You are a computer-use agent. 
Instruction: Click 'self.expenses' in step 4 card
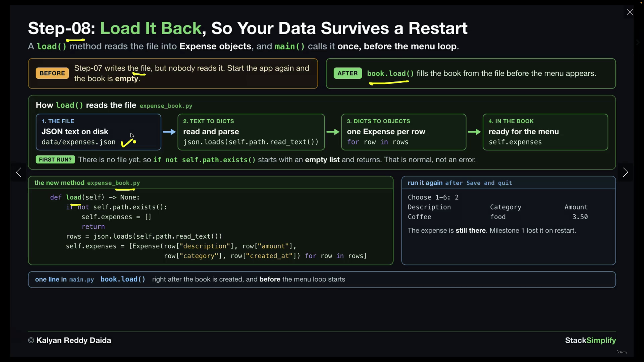coord(515,142)
